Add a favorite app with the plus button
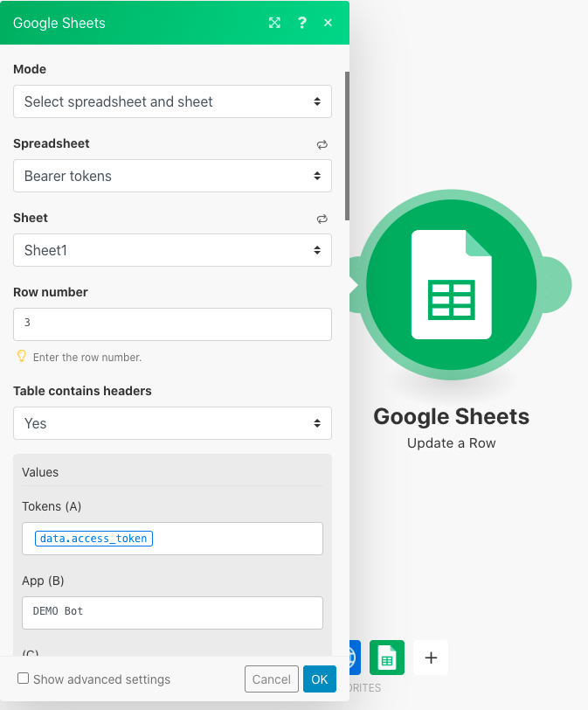 (x=431, y=658)
